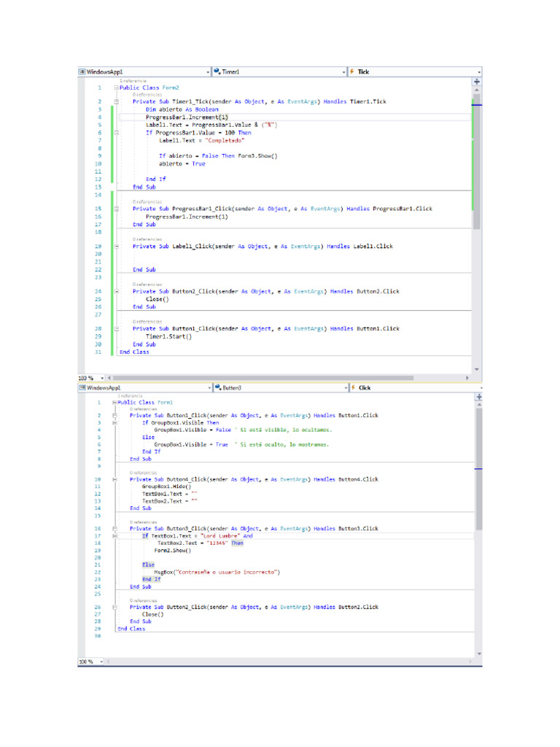This screenshot has height=747, width=560.
Task: Click the split editor icon in the top pane
Action: (478, 83)
